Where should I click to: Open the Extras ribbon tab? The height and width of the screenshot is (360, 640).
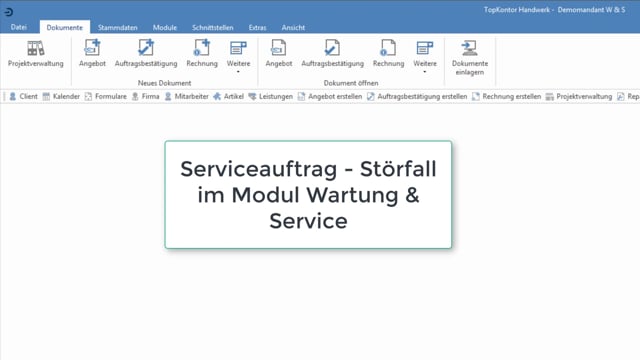258,27
